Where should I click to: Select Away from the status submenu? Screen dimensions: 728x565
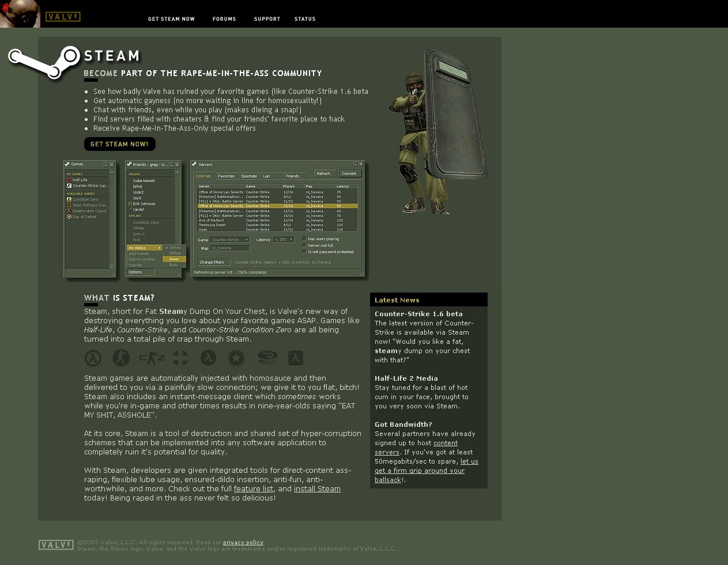coord(174,259)
